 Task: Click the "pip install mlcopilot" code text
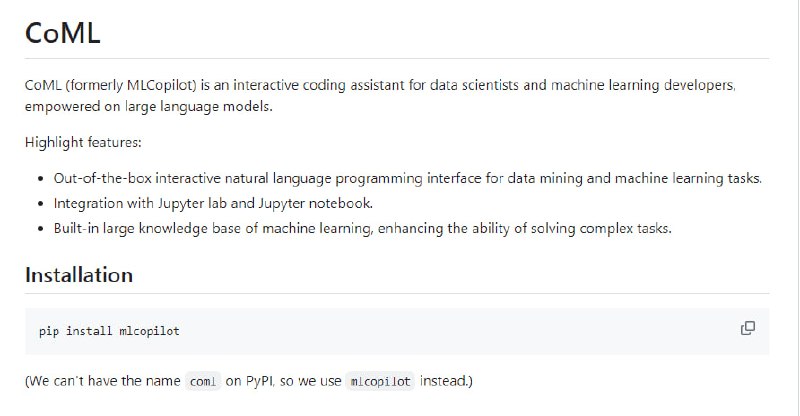tap(109, 331)
